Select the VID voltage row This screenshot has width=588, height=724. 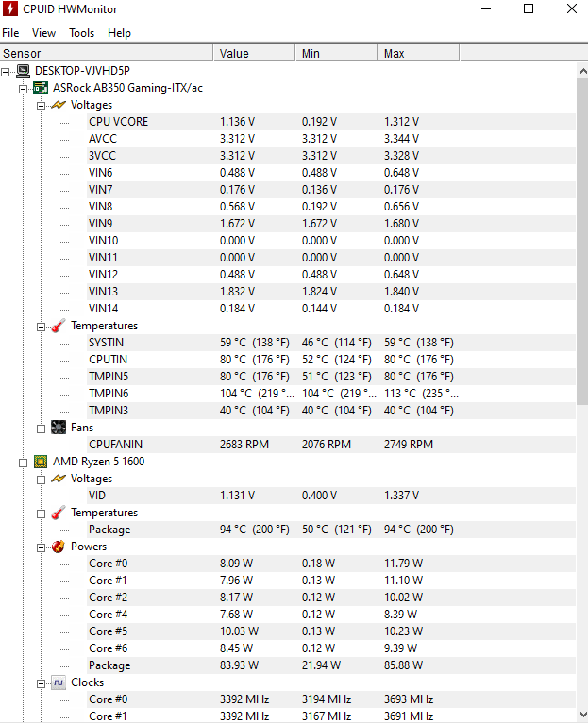(x=331, y=496)
